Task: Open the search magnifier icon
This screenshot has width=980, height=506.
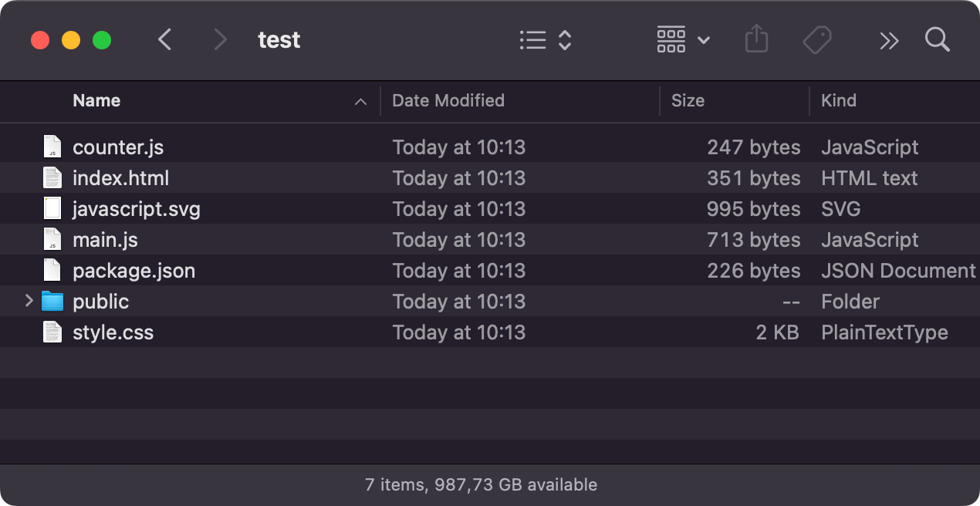Action: click(x=937, y=40)
